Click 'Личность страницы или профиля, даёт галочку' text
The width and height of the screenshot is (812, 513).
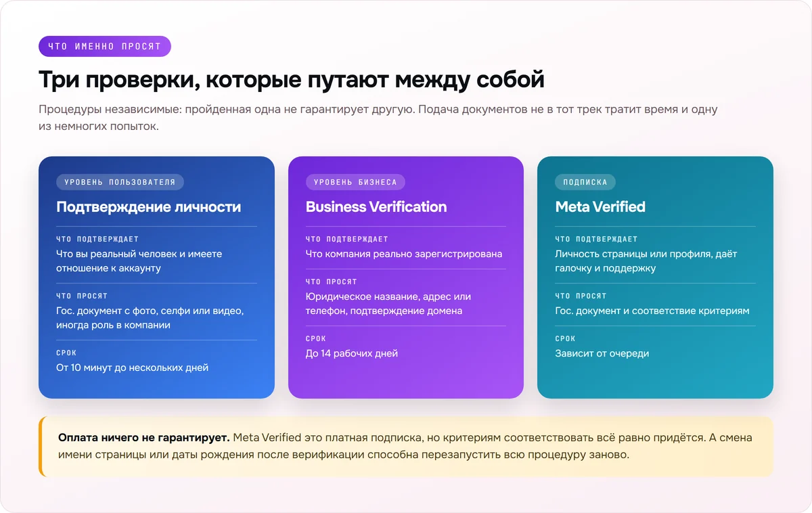point(646,261)
